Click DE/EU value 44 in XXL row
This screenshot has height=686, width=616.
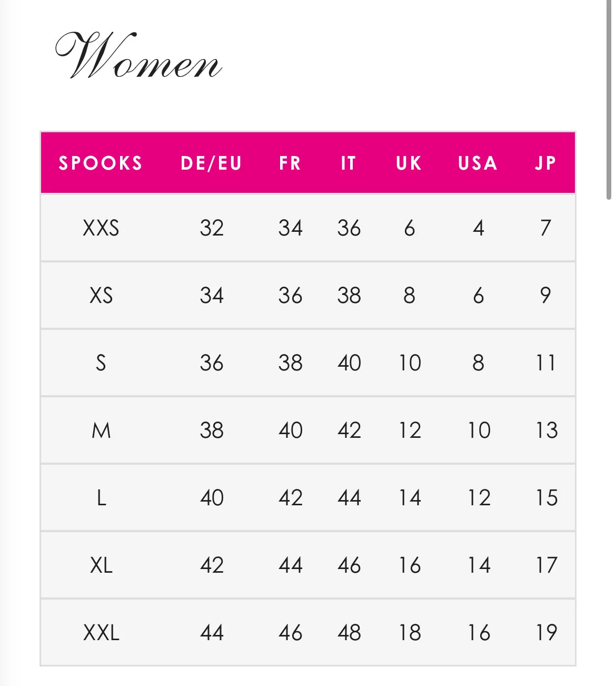[x=212, y=632]
